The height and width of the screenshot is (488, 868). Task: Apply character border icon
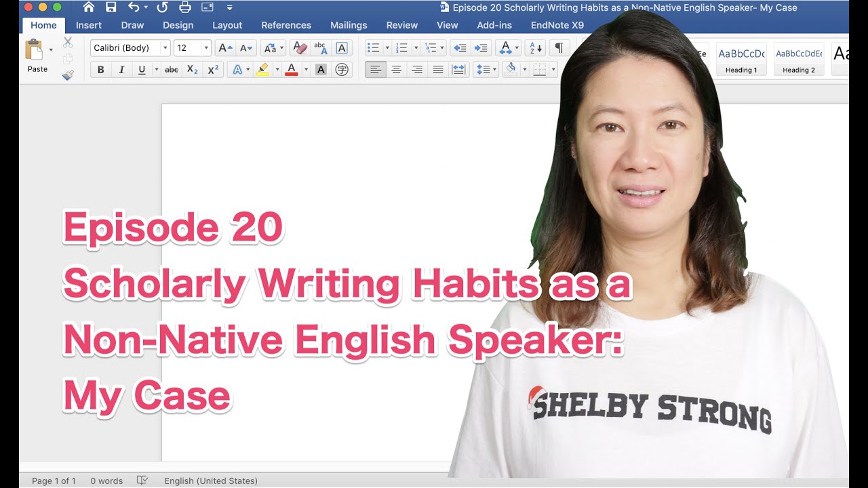(342, 48)
